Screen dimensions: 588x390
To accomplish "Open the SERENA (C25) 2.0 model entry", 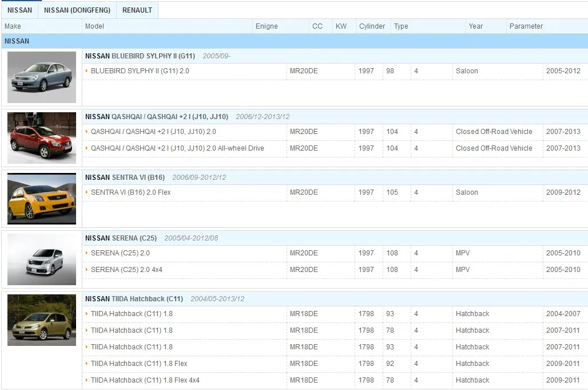I will (x=120, y=253).
